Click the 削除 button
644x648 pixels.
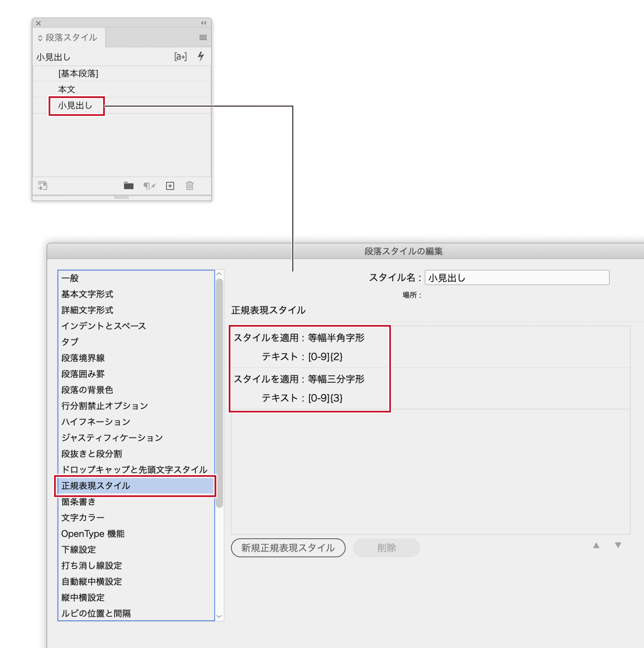click(x=387, y=548)
